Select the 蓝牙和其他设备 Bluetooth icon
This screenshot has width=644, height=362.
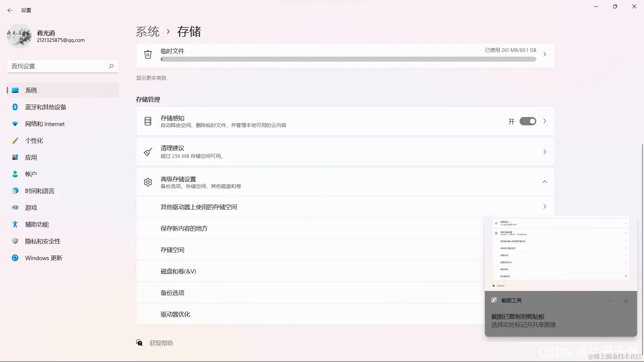coord(15,107)
